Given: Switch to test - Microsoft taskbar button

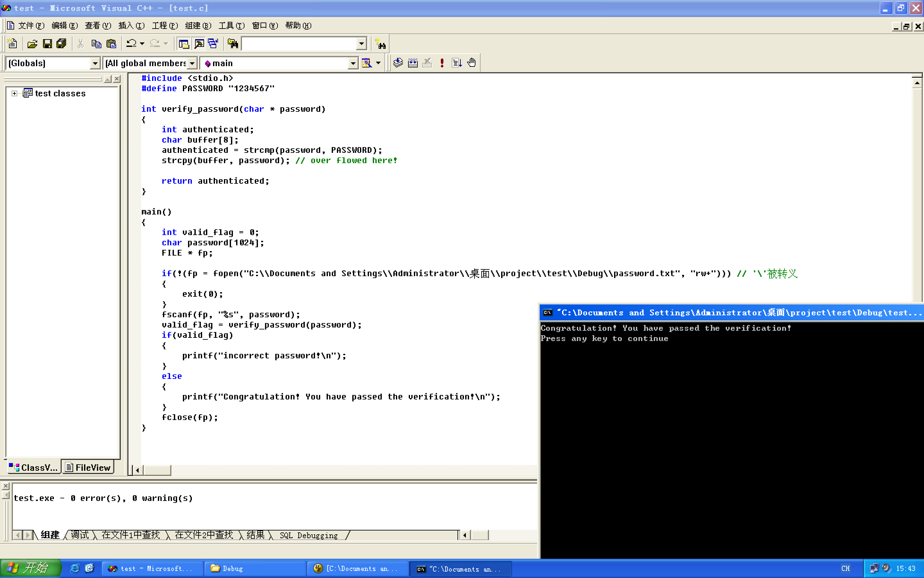Looking at the screenshot, I should pyautogui.click(x=153, y=568).
